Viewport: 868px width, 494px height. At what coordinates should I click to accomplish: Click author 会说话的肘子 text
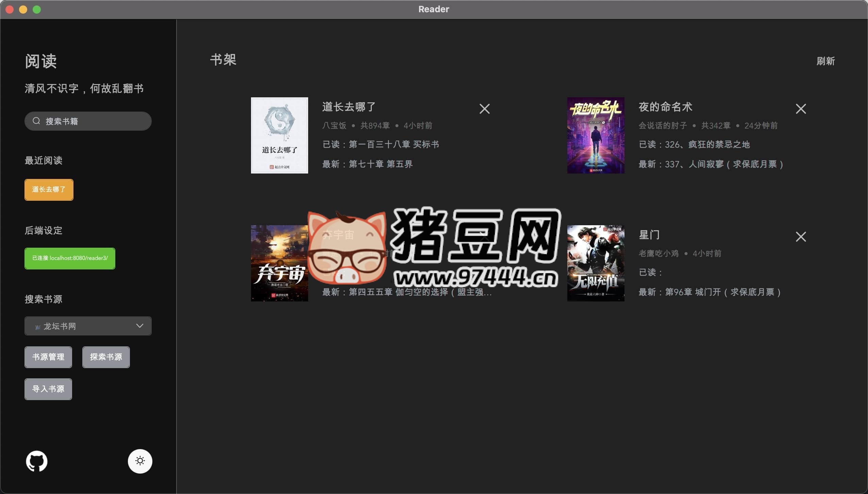(x=663, y=126)
